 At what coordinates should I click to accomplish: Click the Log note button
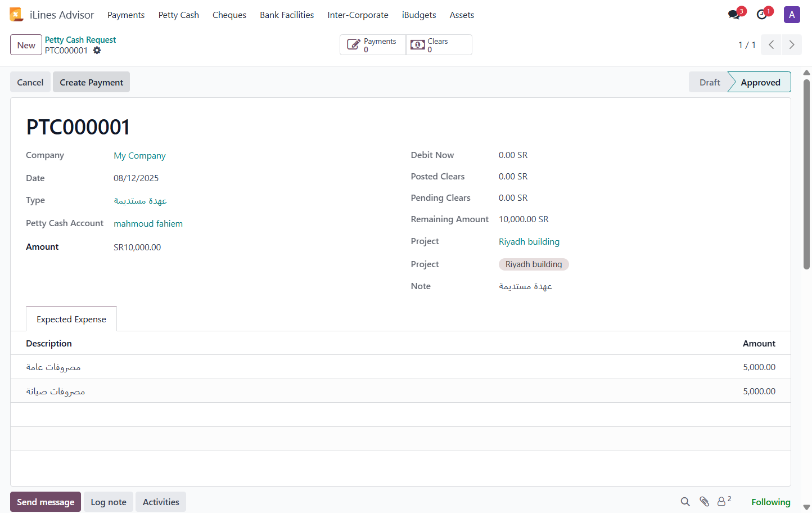coord(109,502)
